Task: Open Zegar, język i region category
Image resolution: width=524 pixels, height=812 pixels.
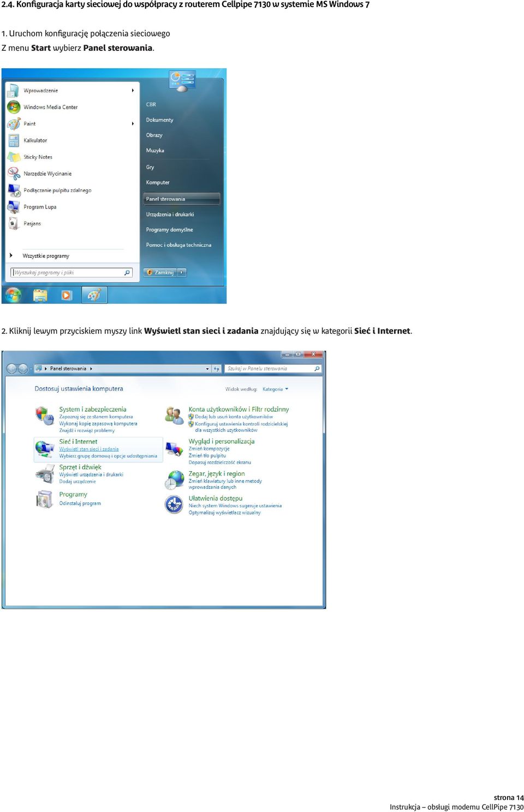Action: 217,473
